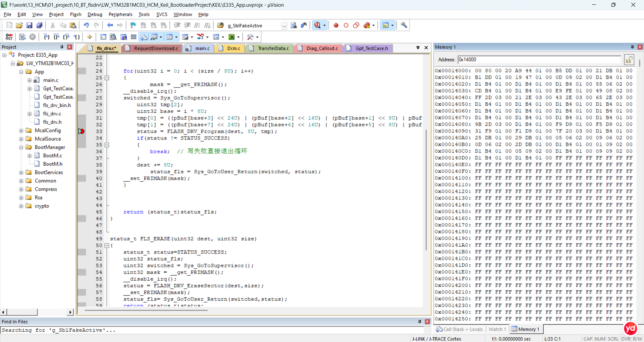Save the current file with floppy icon
The width and height of the screenshot is (644, 342).
pyautogui.click(x=30, y=25)
